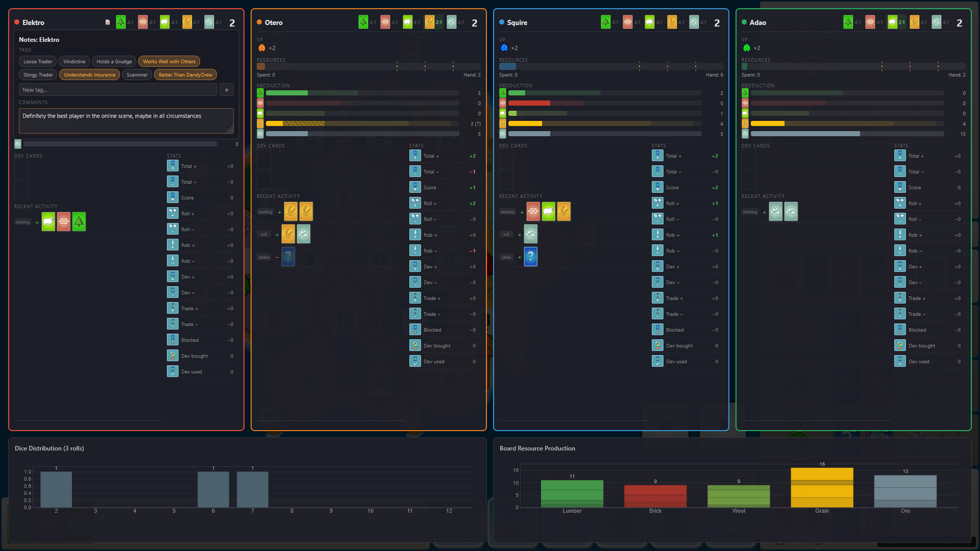The height and width of the screenshot is (551, 980).
Task: Click Otero's stolen unknown card in recent activity
Action: pos(288,257)
